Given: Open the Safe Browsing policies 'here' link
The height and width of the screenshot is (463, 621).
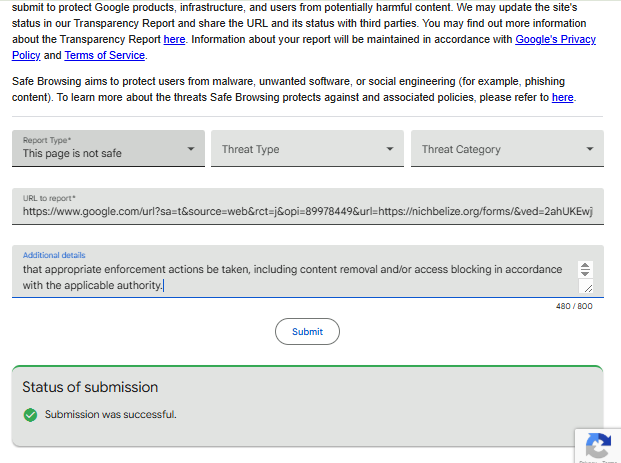Looking at the screenshot, I should [x=562, y=97].
